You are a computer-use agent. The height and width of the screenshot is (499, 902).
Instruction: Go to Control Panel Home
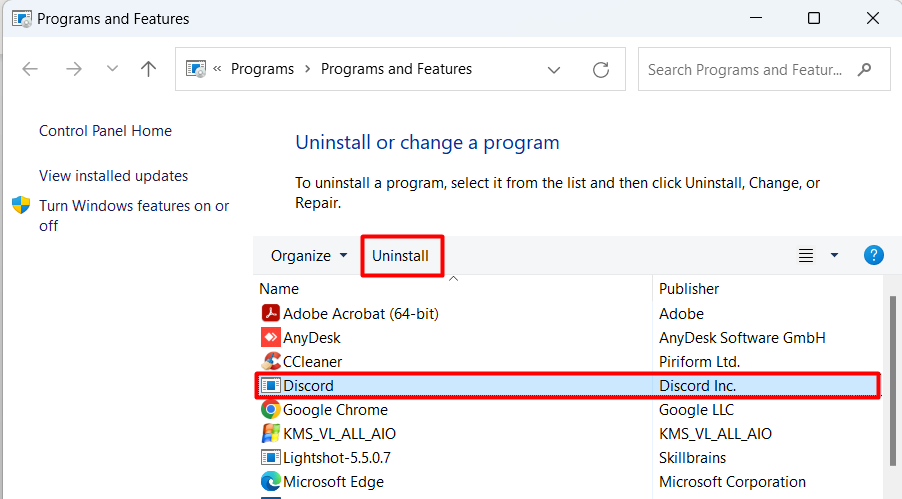tap(105, 131)
